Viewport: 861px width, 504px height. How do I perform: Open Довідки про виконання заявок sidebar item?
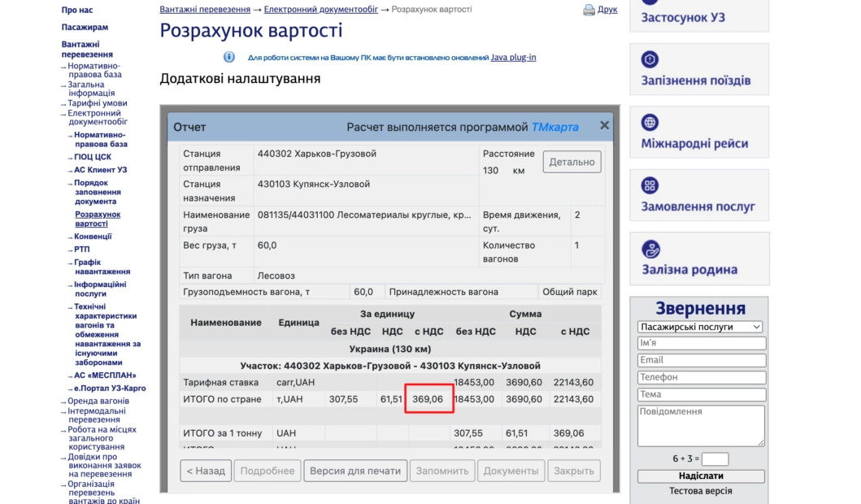point(104,465)
